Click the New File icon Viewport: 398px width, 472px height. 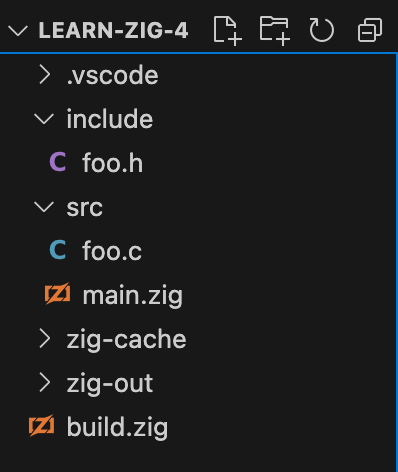[x=228, y=31]
